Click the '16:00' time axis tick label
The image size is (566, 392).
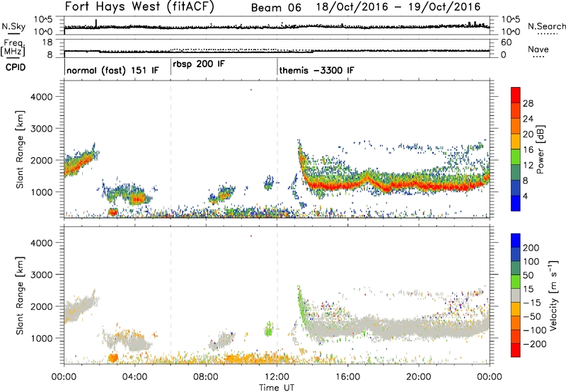tap(347, 377)
